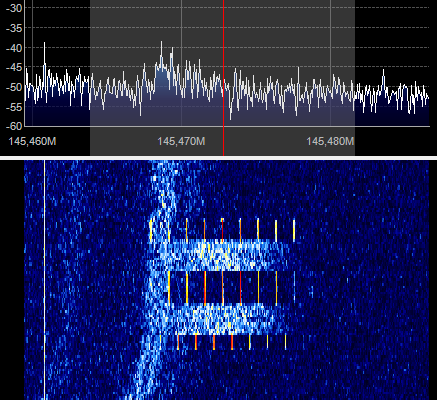Grab the right edge of the gray filter passband

[355, 77]
